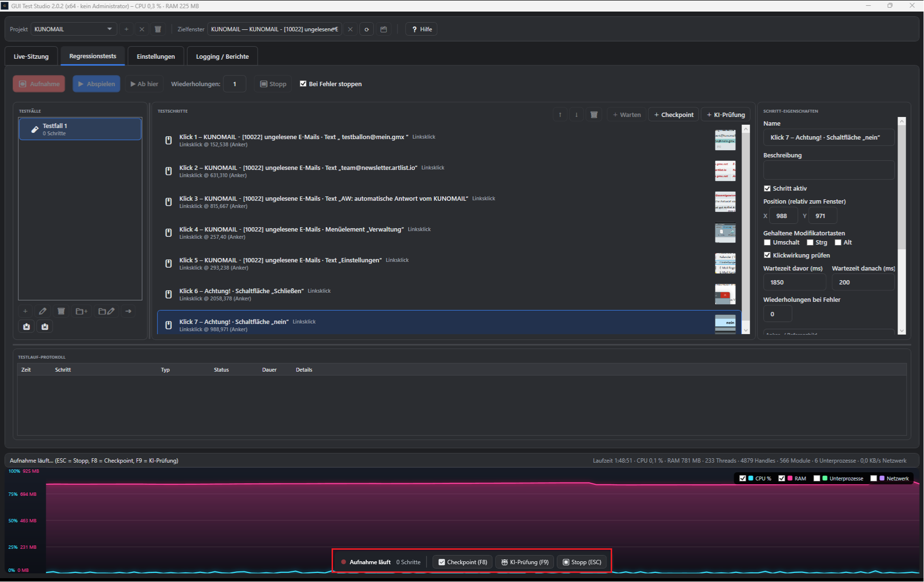Image resolution: width=924 pixels, height=582 pixels.
Task: Enable the Umschalt modifier checkbox
Action: 767,243
